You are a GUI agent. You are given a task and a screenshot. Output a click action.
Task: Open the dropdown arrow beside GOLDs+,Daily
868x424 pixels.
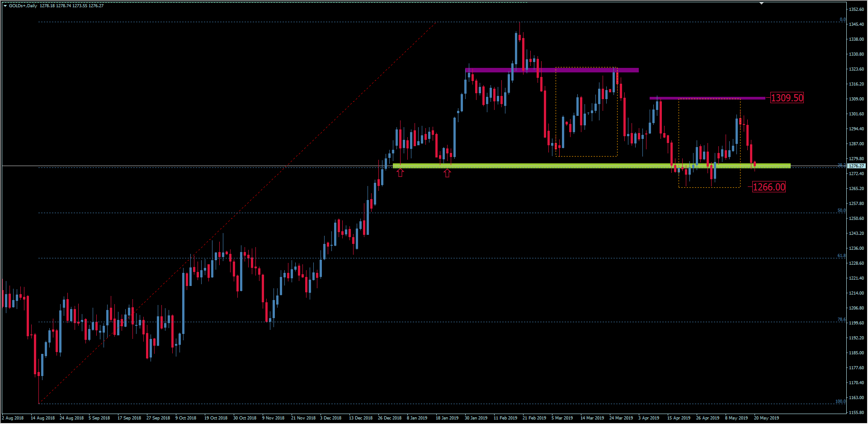(x=5, y=6)
